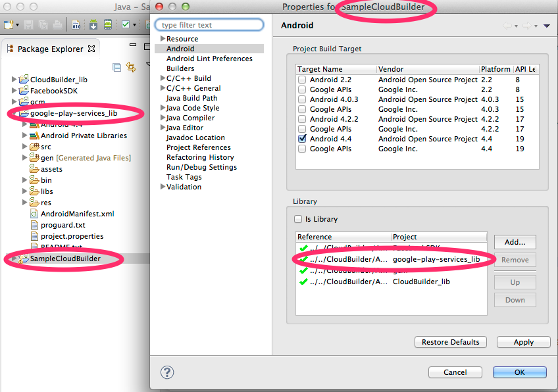The height and width of the screenshot is (392, 558).
Task: Expand the FacebookSDK project
Action: tap(14, 90)
